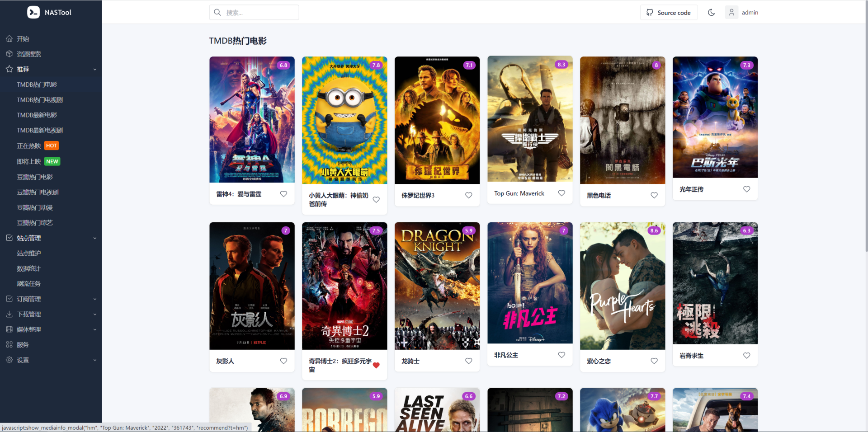
Task: Click the checklist icon beside 站点管理
Action: tap(9, 238)
